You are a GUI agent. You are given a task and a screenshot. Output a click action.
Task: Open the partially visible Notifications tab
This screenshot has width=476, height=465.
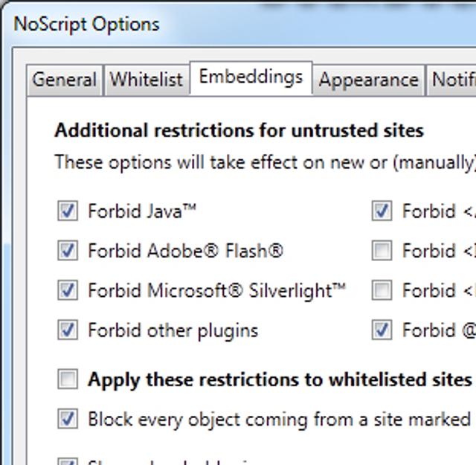point(453,80)
